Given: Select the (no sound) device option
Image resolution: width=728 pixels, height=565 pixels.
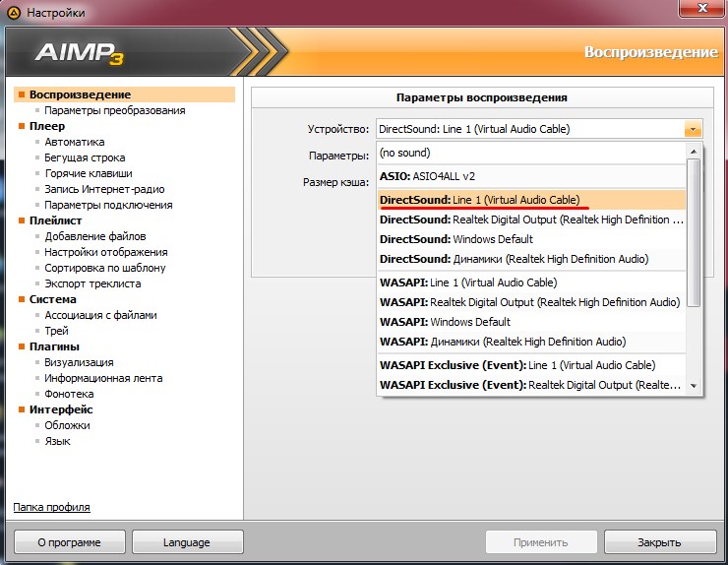Looking at the screenshot, I should pos(531,153).
